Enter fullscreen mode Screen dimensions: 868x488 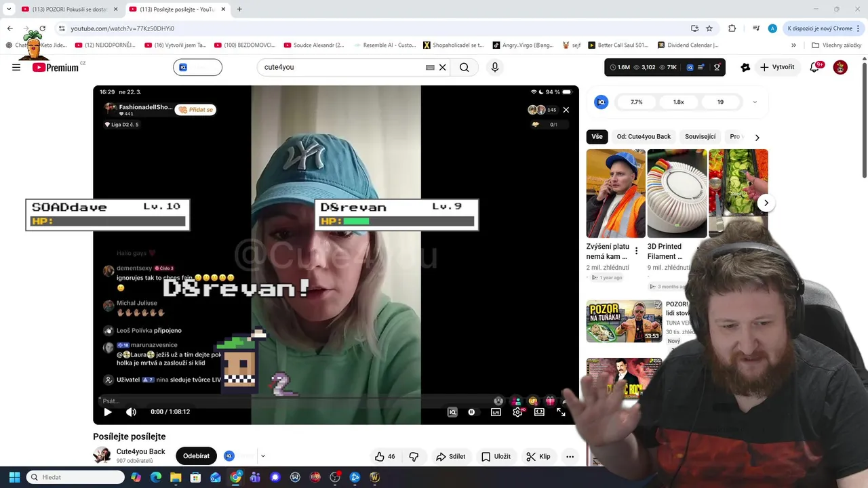tap(561, 412)
